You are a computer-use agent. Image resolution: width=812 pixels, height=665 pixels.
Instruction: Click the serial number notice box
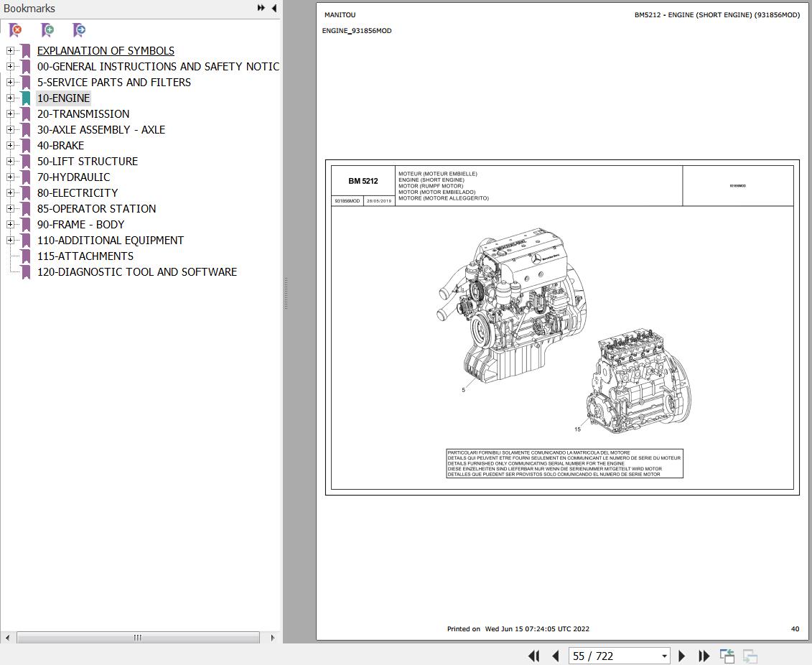tap(564, 463)
